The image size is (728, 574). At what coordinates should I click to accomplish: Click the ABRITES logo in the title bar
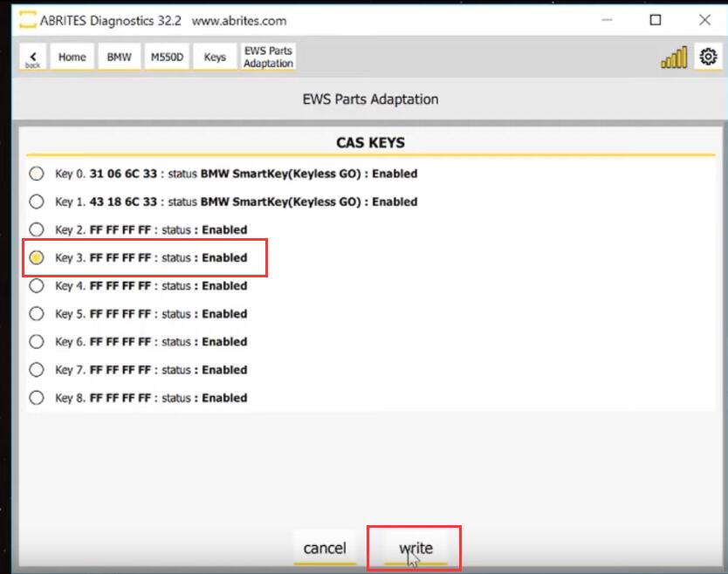tap(27, 20)
